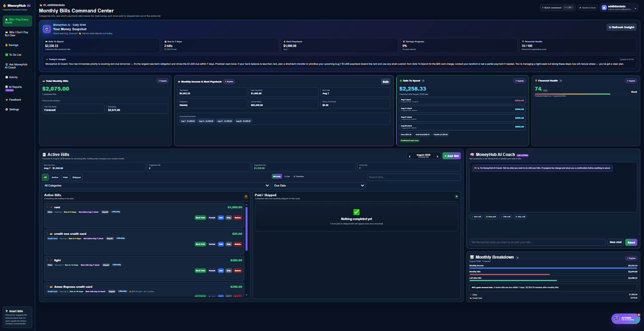Click upcoming paycheck Aug 21 chip
The height and width of the screenshot is (331, 644).
pyautogui.click(x=224, y=121)
